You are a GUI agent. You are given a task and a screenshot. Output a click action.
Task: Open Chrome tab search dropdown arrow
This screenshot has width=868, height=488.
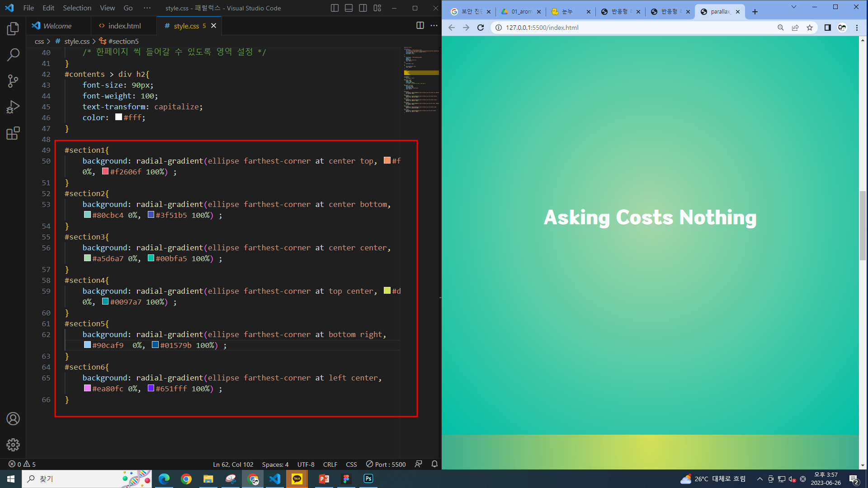[793, 7]
